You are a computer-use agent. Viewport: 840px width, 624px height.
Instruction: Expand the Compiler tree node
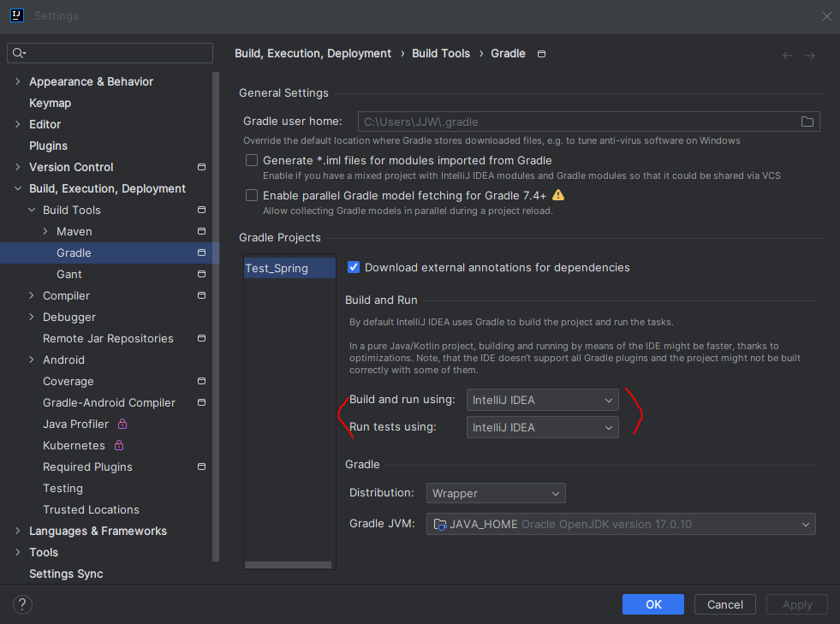coord(32,295)
